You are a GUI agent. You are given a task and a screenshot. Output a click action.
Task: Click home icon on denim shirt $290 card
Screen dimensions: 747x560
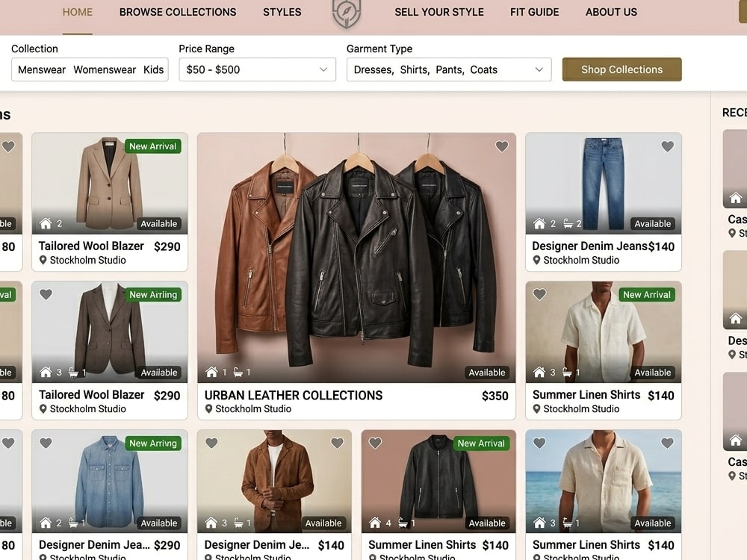pos(46,523)
